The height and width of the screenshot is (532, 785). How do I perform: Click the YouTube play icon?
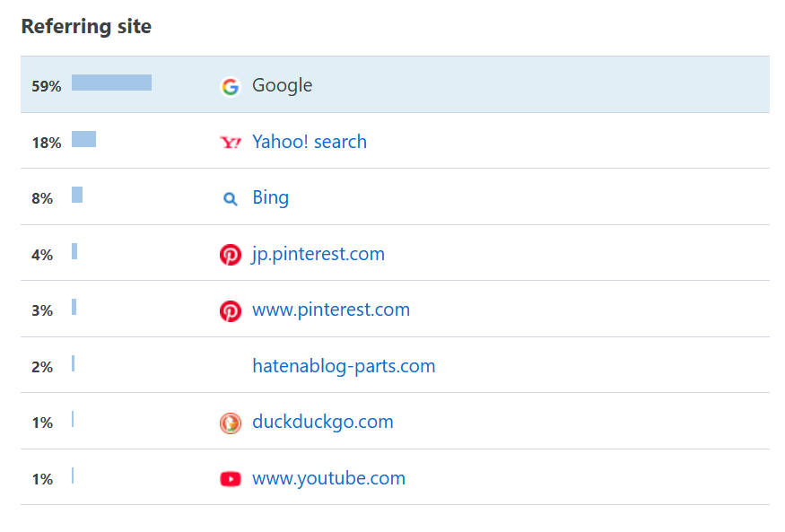click(231, 479)
